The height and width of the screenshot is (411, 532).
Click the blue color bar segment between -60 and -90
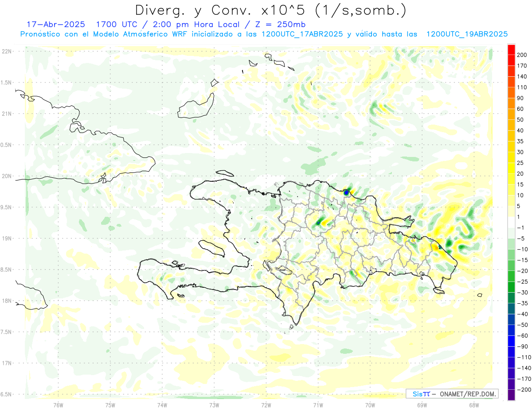(x=512, y=341)
